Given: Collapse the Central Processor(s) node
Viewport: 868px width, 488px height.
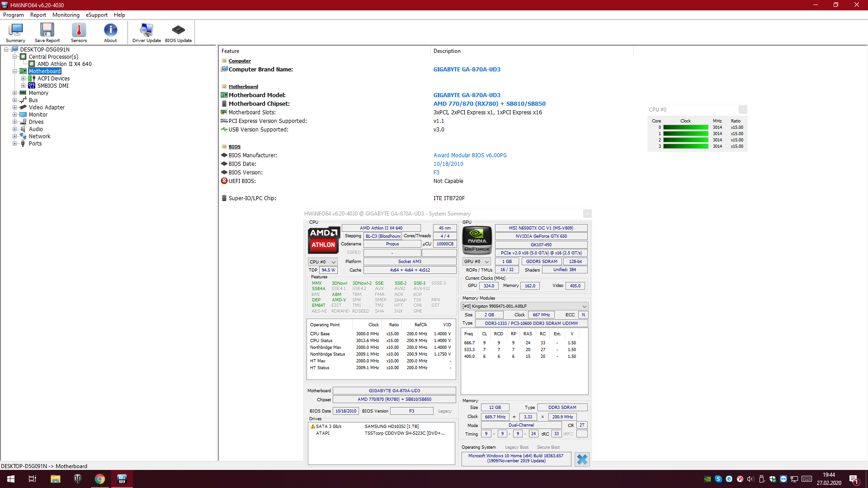Looking at the screenshot, I should (x=15, y=57).
